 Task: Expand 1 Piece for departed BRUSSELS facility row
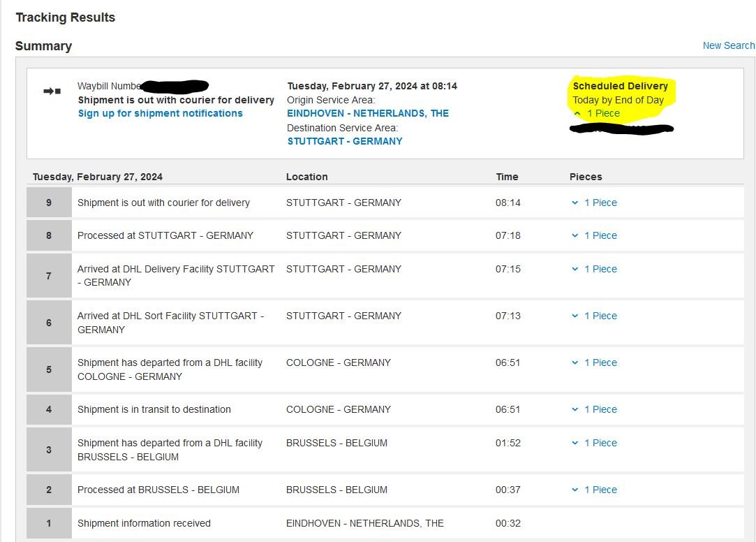(x=594, y=443)
